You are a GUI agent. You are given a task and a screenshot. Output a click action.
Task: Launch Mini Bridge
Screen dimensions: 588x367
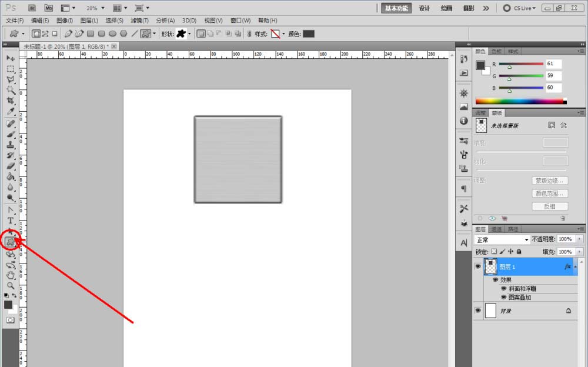48,8
